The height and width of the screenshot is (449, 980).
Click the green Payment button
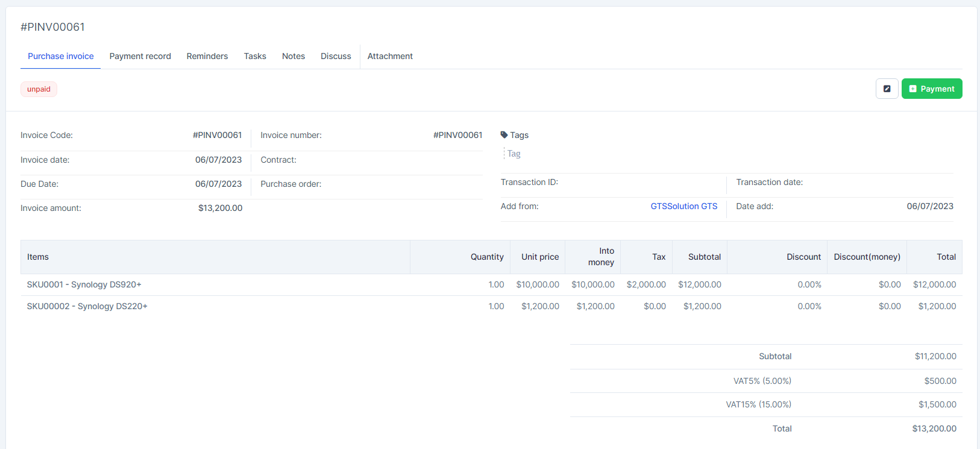[x=932, y=89]
